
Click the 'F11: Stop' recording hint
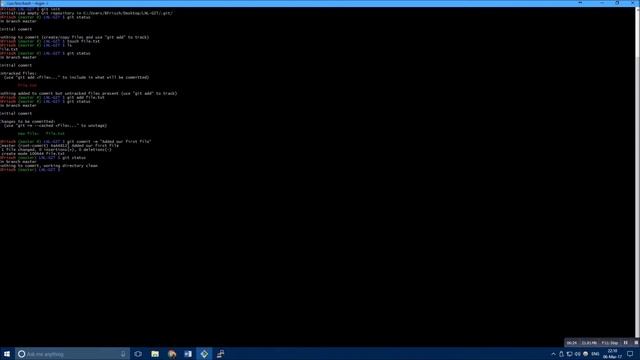pos(610,343)
